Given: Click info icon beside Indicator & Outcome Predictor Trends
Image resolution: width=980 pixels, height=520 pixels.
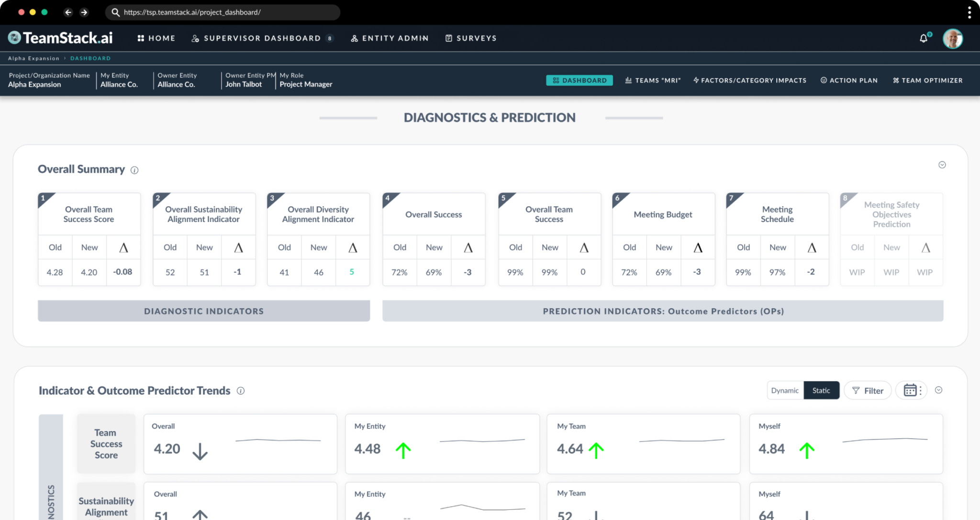Looking at the screenshot, I should click(241, 391).
